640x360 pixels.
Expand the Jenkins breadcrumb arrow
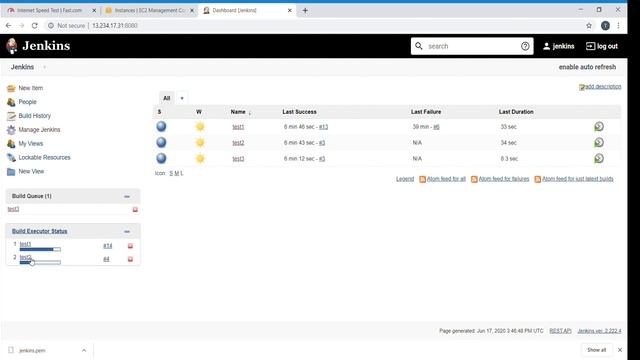pos(44,67)
